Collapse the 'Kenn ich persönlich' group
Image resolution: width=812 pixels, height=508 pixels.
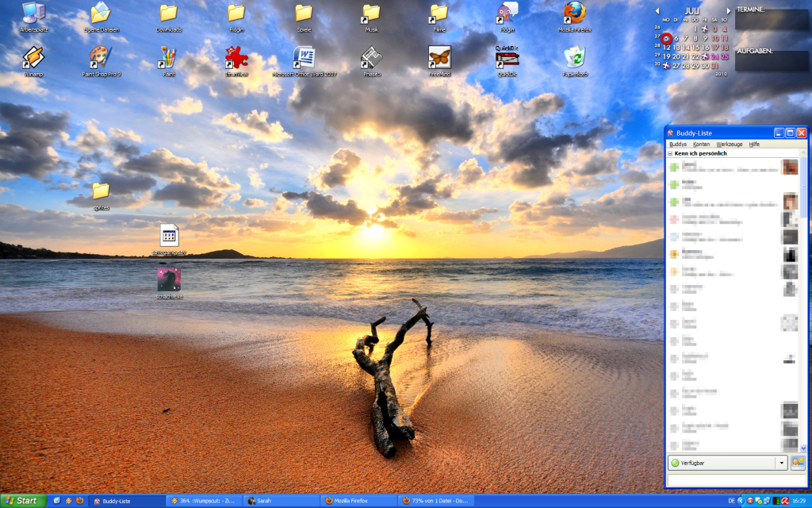pyautogui.click(x=671, y=153)
